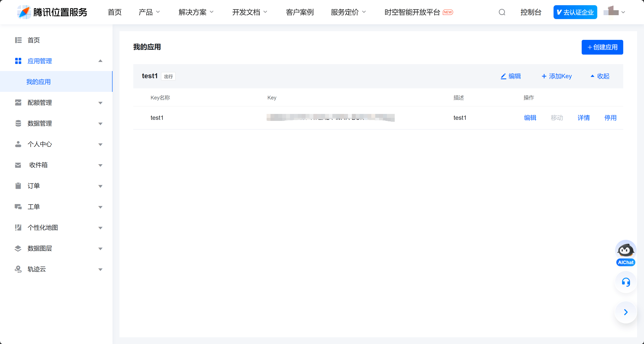
Task: Click the 数据管理 database icon
Action: (x=18, y=123)
